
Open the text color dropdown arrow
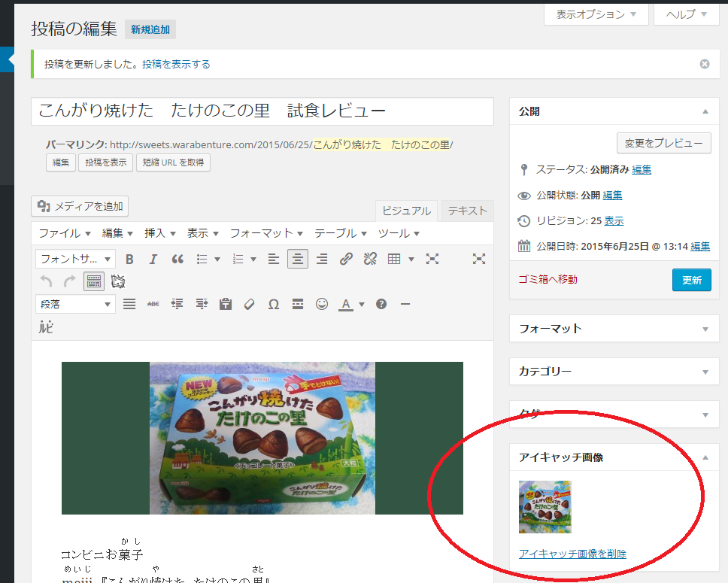point(362,304)
